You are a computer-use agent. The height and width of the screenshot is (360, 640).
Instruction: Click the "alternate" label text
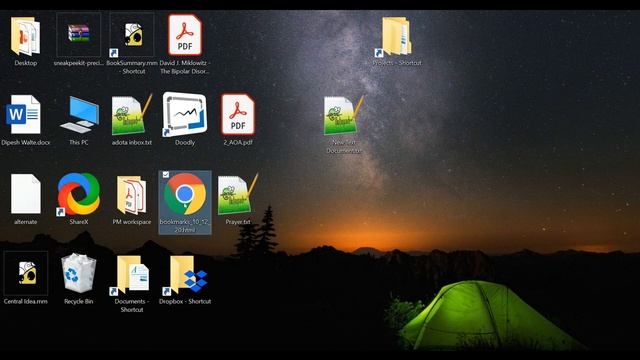(26, 222)
